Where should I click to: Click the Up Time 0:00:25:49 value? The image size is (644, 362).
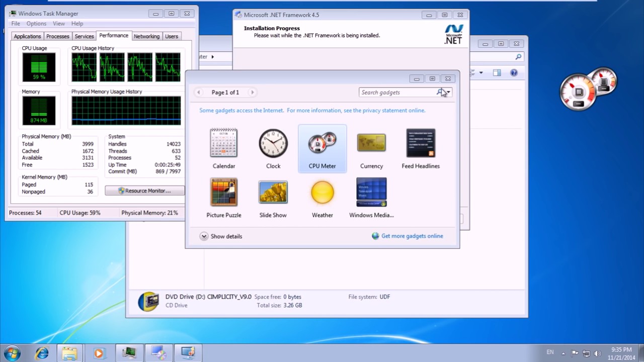click(x=168, y=164)
